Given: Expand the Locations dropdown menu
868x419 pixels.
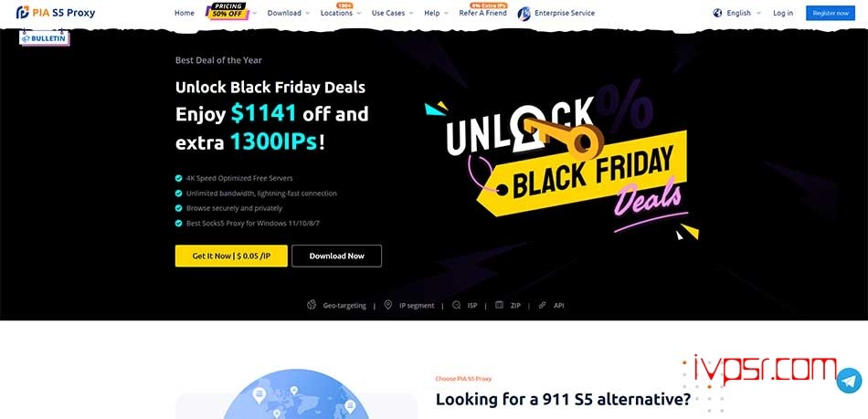Looking at the screenshot, I should pyautogui.click(x=341, y=13).
